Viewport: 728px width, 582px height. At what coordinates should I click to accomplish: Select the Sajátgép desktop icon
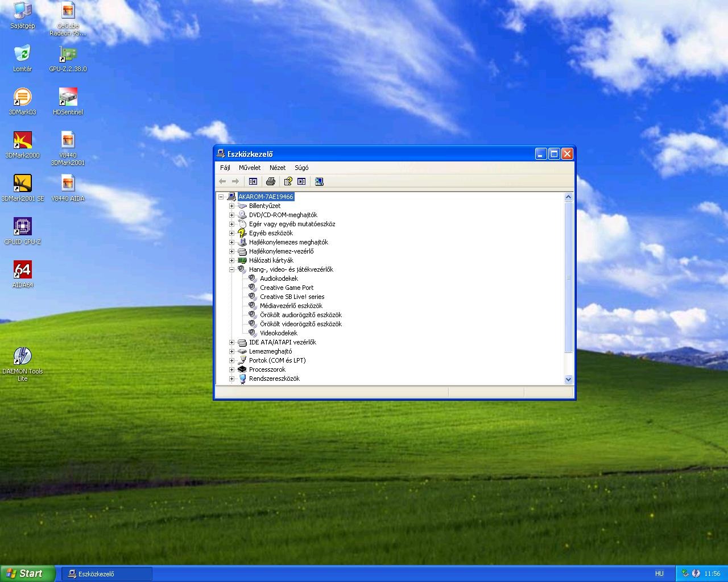[x=23, y=15]
